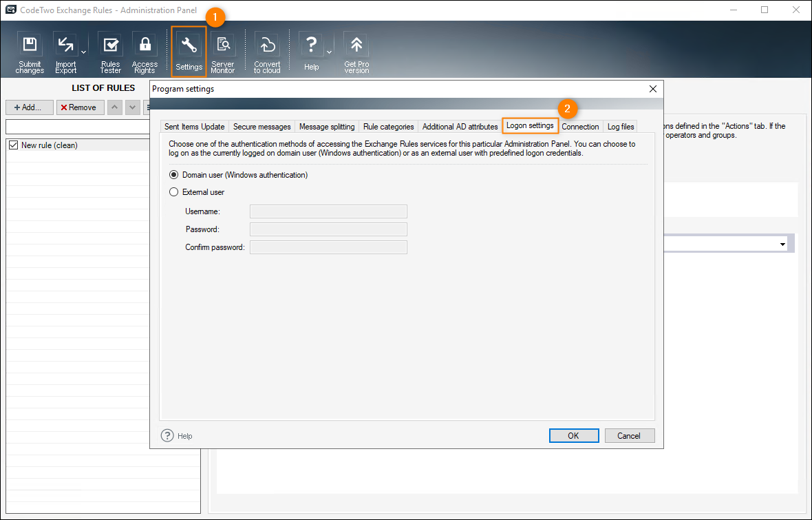Remove the selected rule
812x520 pixels.
click(81, 107)
